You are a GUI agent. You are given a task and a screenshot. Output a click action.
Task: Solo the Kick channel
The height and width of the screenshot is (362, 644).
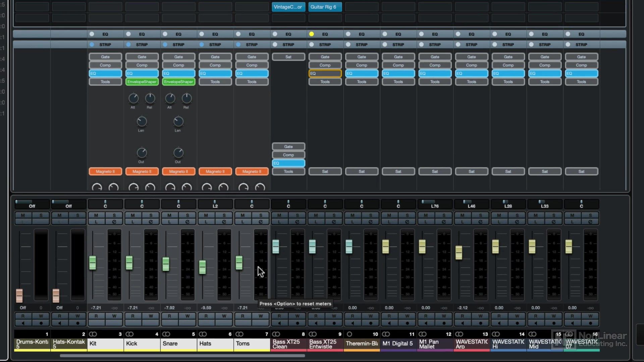151,215
